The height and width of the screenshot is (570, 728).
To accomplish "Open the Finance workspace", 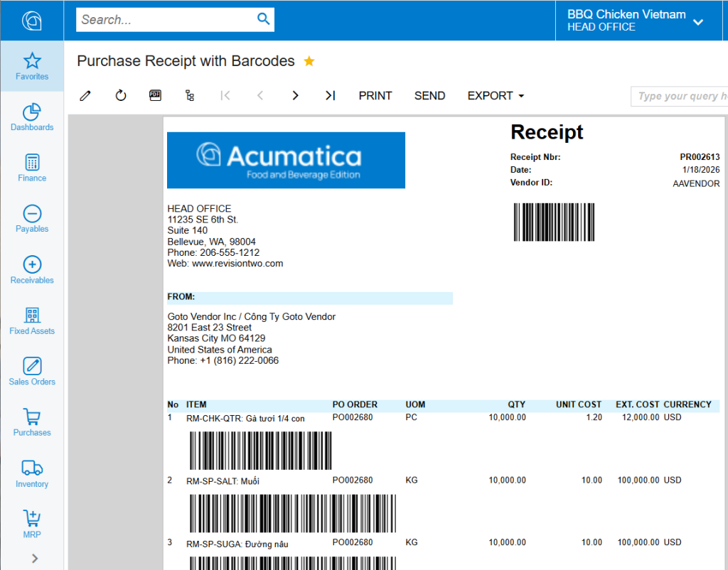I will pos(31,168).
